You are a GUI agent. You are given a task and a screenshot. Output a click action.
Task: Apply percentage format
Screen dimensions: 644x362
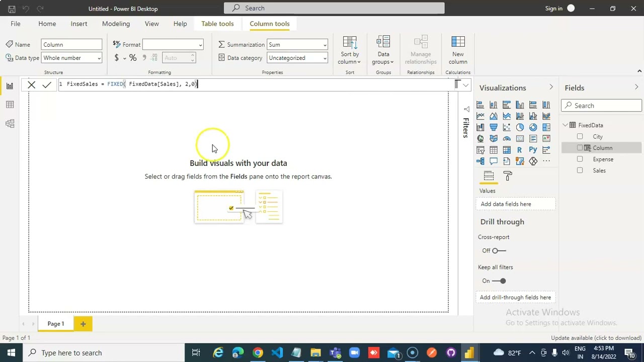(133, 58)
